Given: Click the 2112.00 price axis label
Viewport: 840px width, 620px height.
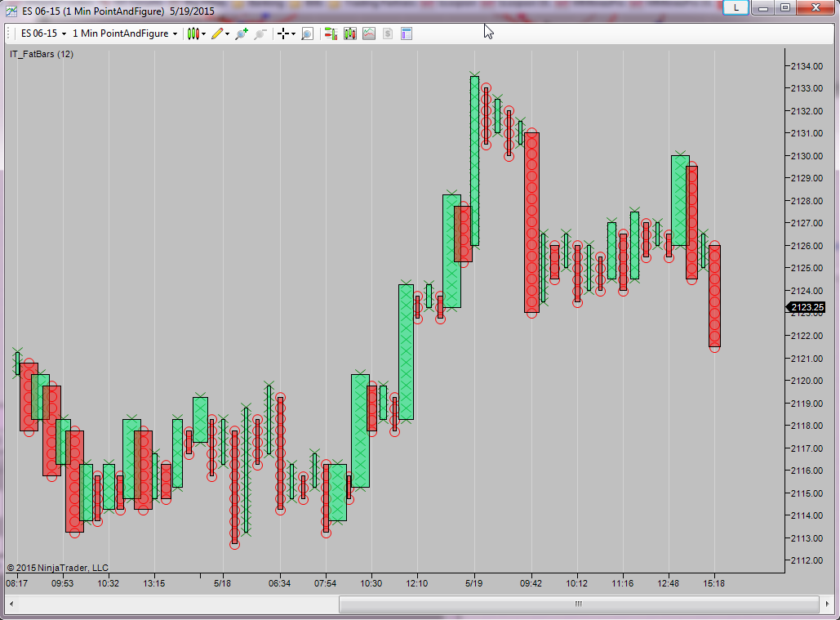Looking at the screenshot, I should (807, 560).
